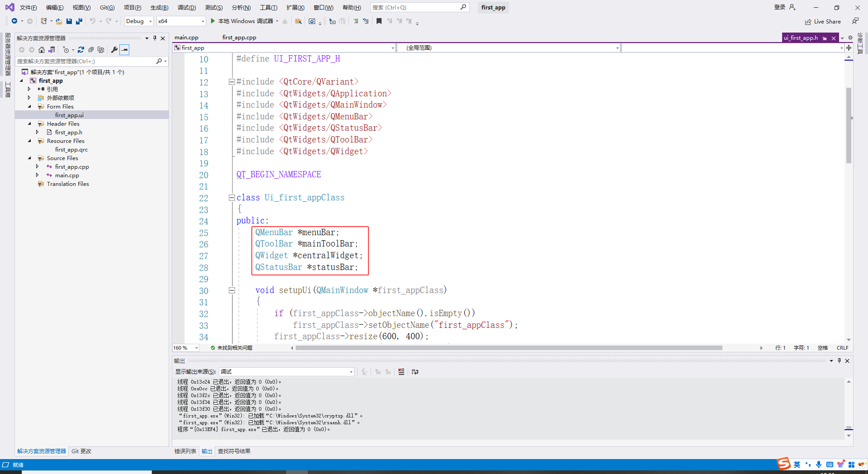Click show all files icon in Solution Explorer
The width and height of the screenshot is (868, 474).
tap(101, 50)
